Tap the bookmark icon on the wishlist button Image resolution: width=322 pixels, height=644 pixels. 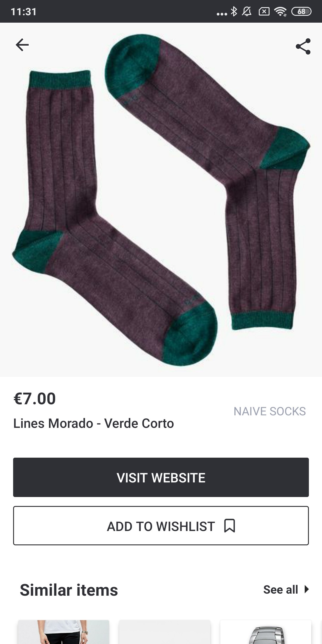[230, 526]
